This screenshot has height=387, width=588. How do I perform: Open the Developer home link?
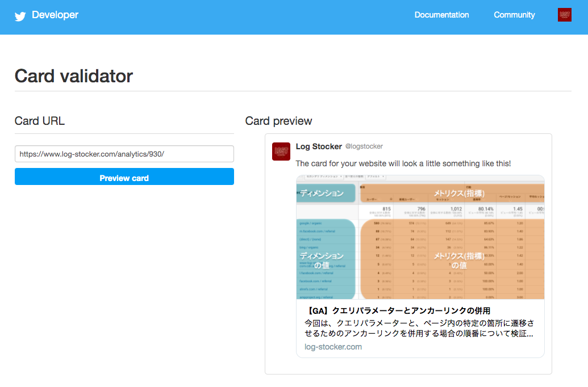55,15
